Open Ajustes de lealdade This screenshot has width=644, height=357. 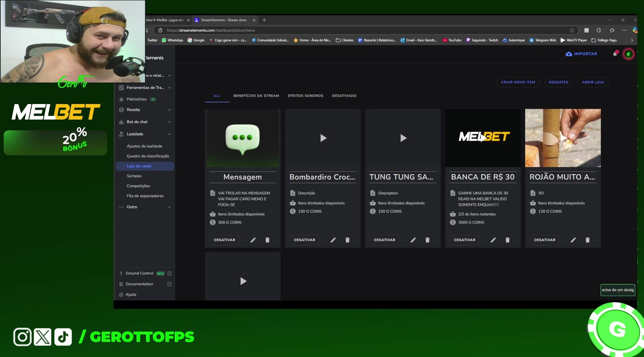coord(144,146)
